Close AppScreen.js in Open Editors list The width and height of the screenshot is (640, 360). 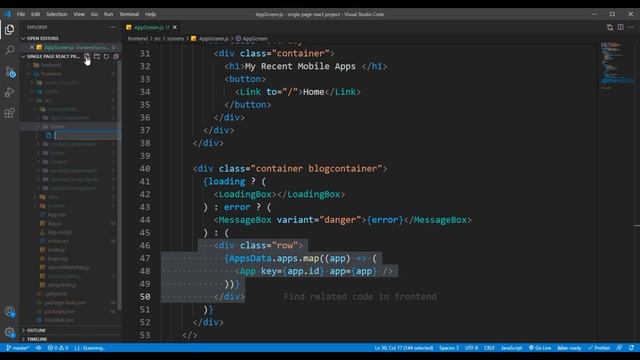pyautogui.click(x=32, y=47)
